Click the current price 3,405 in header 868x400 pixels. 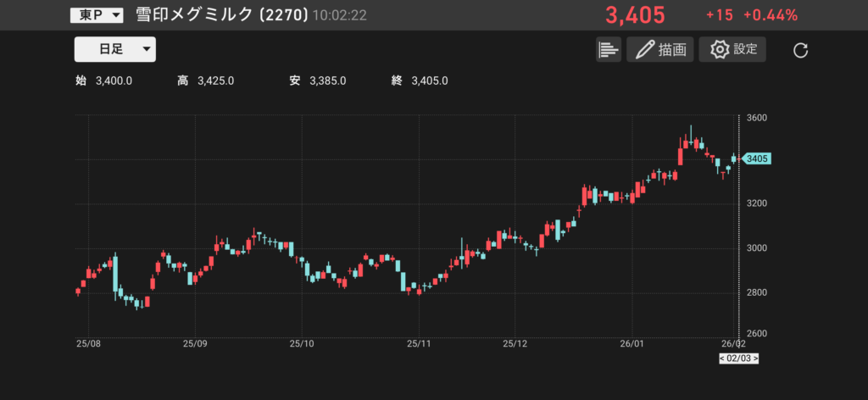pyautogui.click(x=635, y=15)
